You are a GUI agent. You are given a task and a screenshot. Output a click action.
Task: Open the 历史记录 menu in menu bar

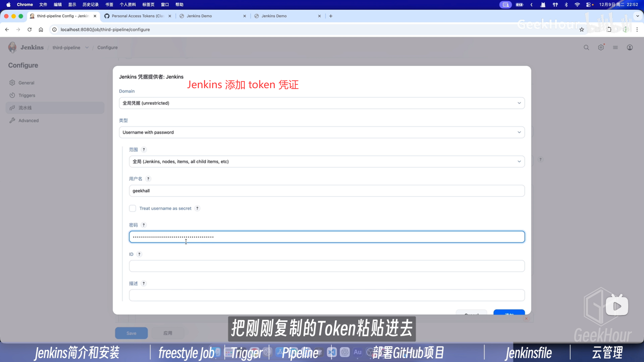[91, 5]
